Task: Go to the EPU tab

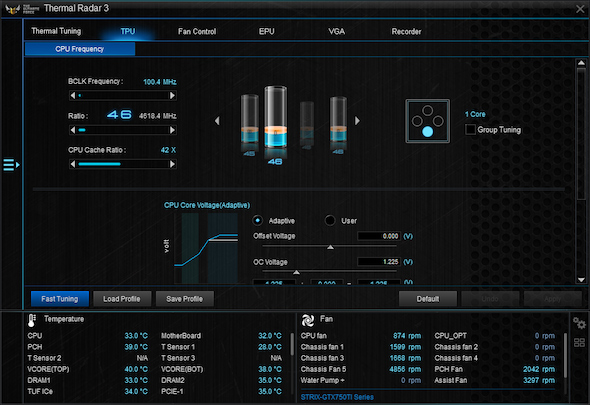Action: point(266,32)
